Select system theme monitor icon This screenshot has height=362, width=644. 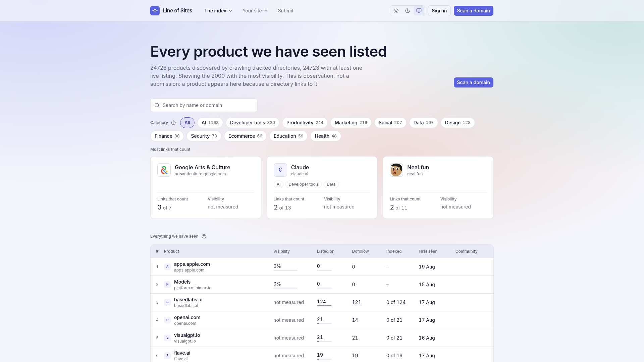coord(419,11)
